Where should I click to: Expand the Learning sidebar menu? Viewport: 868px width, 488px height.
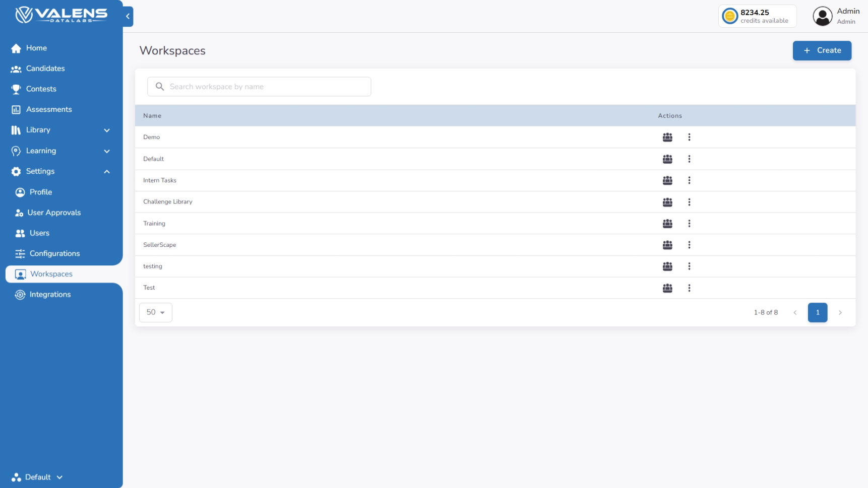[107, 151]
